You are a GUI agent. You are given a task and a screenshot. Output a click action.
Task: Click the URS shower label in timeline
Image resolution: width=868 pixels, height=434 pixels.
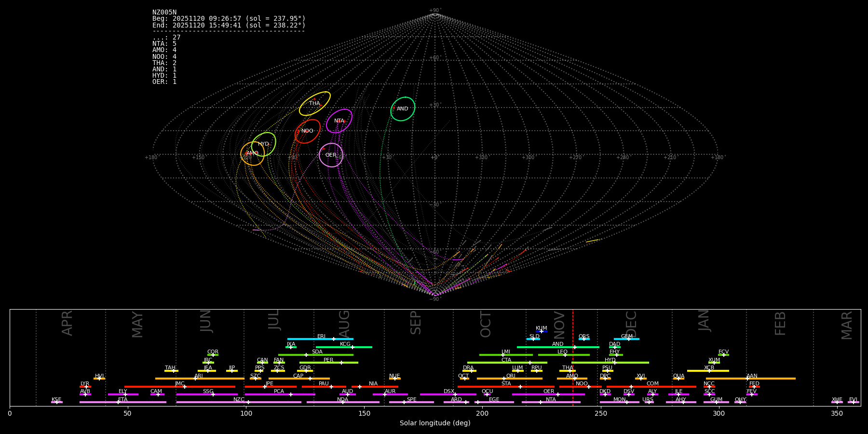648,400
